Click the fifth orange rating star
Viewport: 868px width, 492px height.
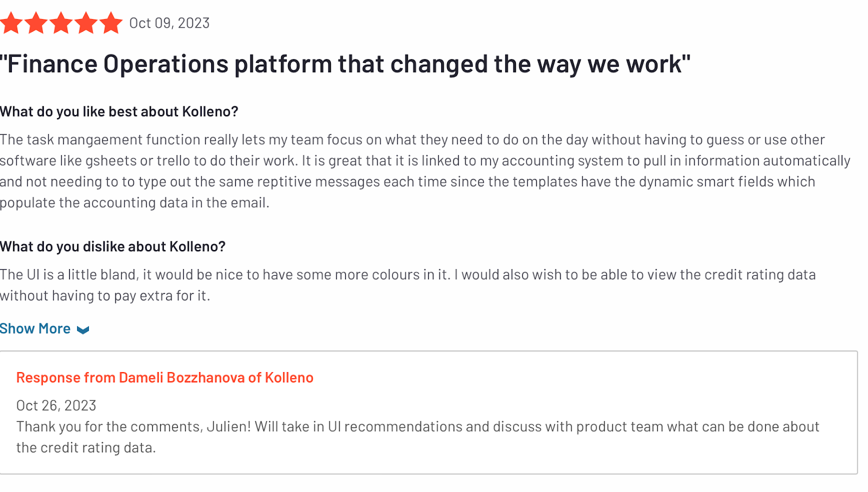111,23
